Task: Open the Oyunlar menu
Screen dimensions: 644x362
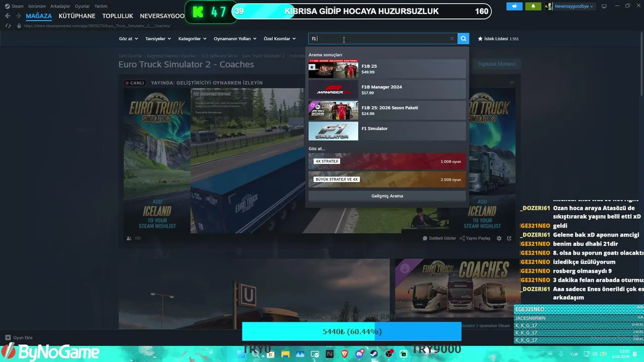Action: (x=83, y=6)
